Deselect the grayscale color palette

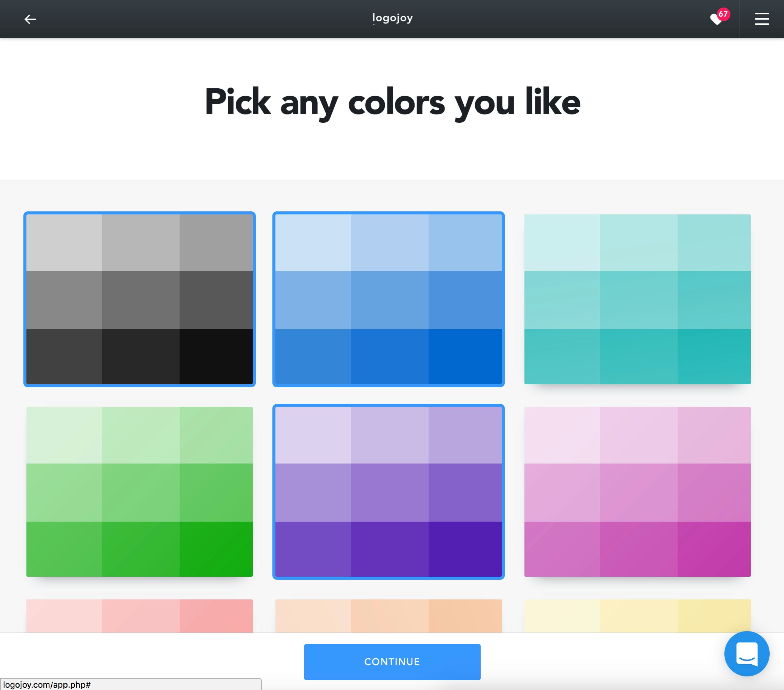pyautogui.click(x=140, y=299)
